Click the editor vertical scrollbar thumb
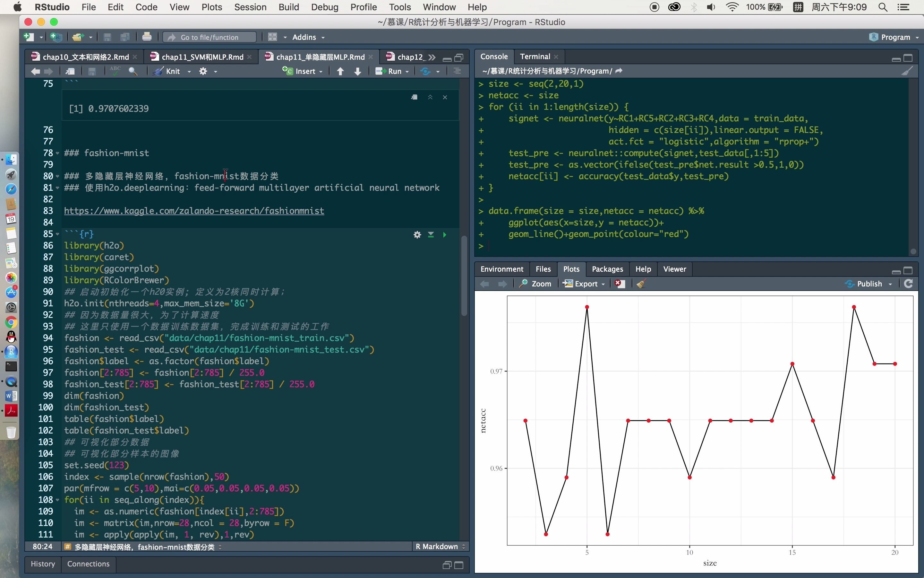Screen dimensions: 924x578 pos(464,275)
